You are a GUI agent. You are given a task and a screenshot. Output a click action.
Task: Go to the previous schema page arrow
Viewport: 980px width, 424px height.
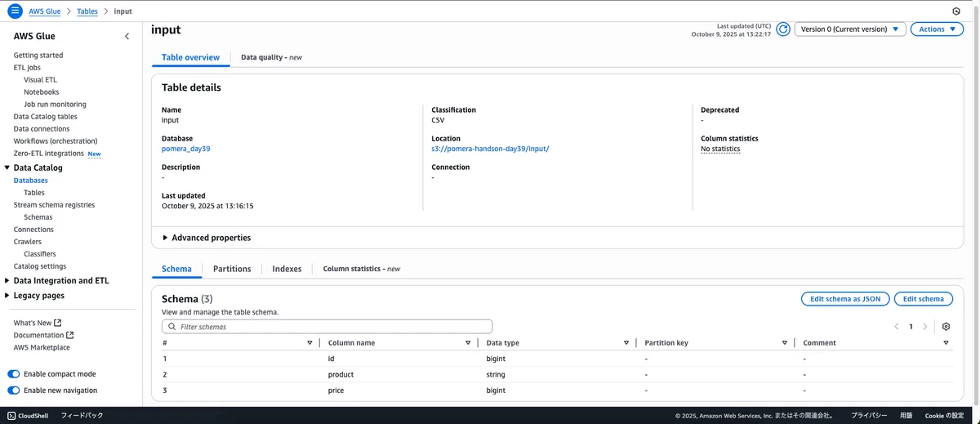tap(897, 327)
